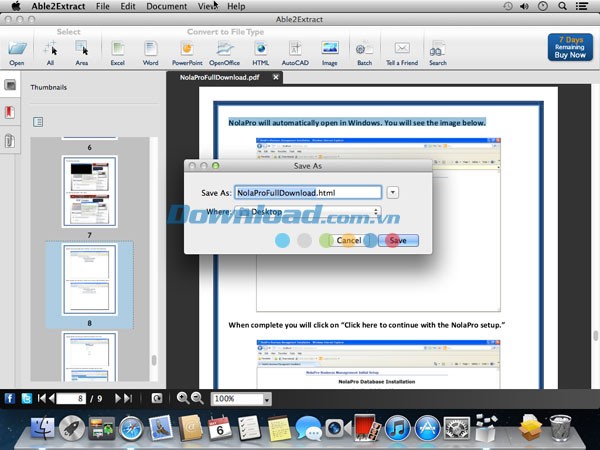The width and height of the screenshot is (600, 450).
Task: Click the thumbnails panel scrollbar handle
Action: point(154,360)
